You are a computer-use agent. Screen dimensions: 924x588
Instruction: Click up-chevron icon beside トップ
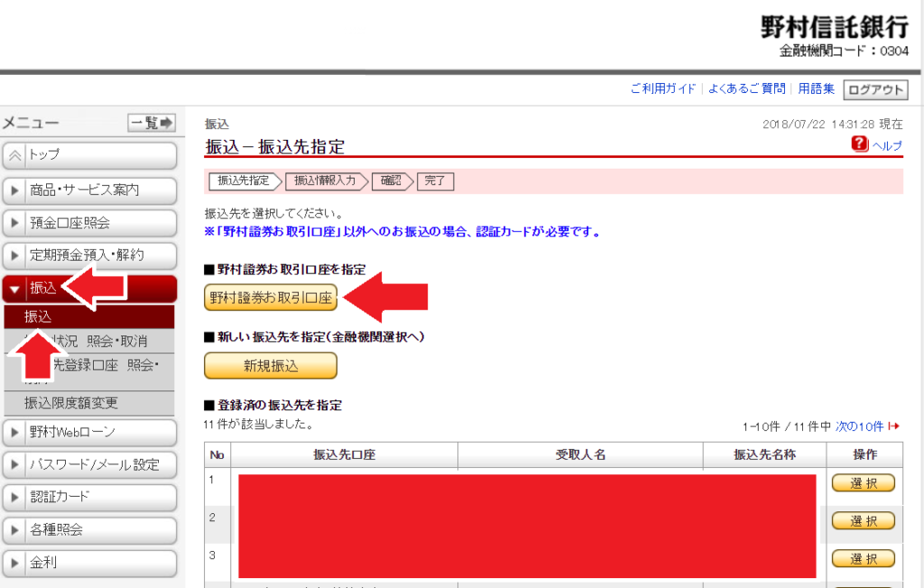[x=14, y=155]
